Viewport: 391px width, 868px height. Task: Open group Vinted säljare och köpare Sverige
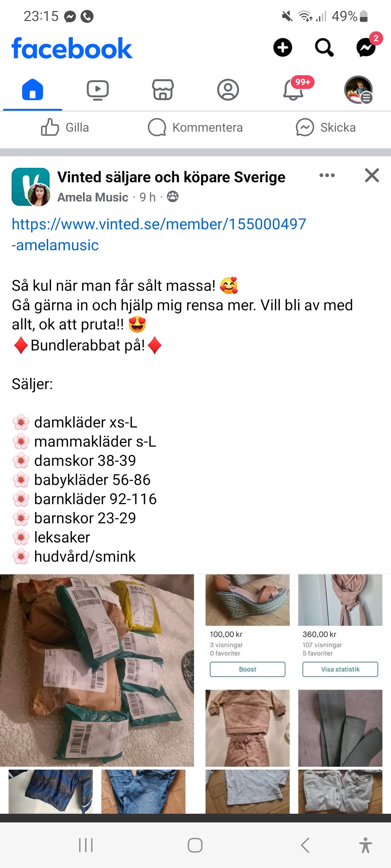click(x=171, y=177)
